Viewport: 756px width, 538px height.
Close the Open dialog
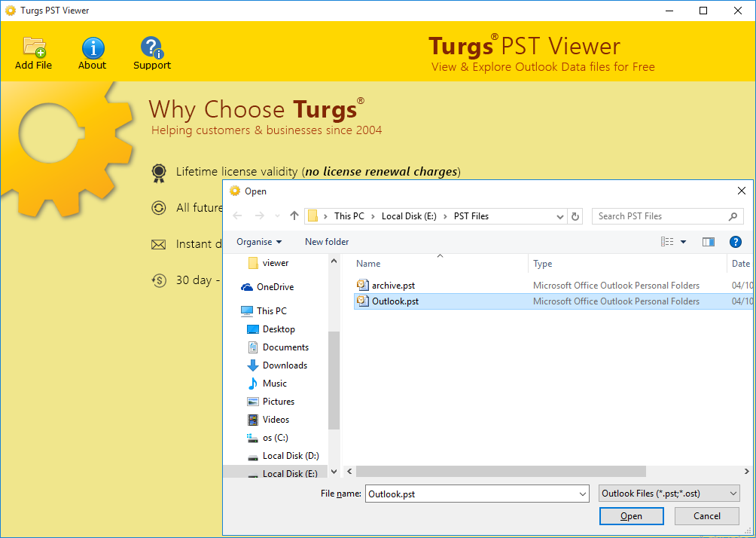742,191
